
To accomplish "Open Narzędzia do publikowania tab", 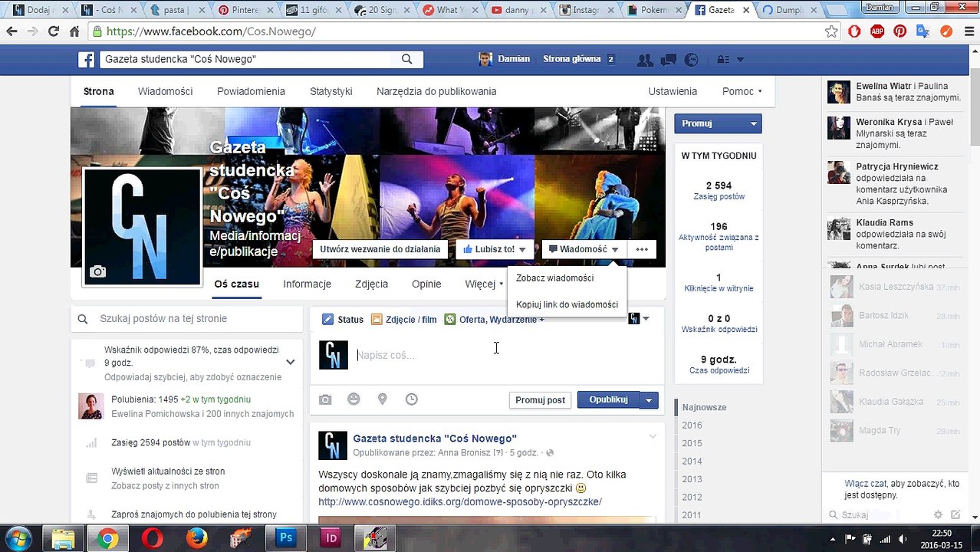I will pyautogui.click(x=436, y=91).
